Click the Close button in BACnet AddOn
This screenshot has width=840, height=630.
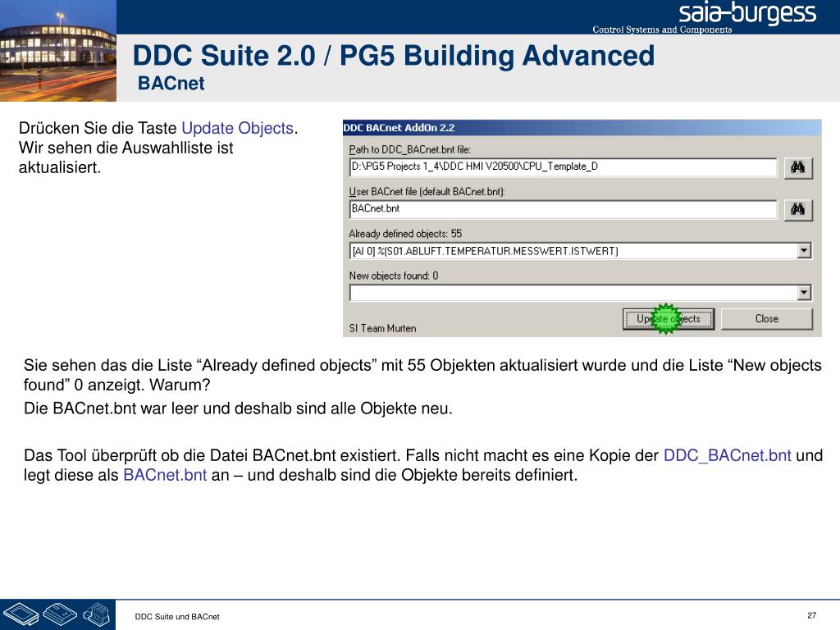point(767,319)
